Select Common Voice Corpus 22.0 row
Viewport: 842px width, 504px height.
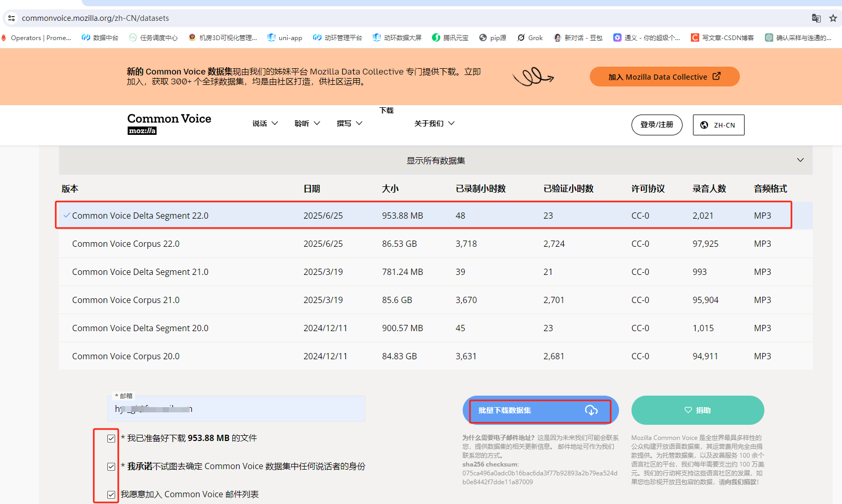click(x=436, y=244)
